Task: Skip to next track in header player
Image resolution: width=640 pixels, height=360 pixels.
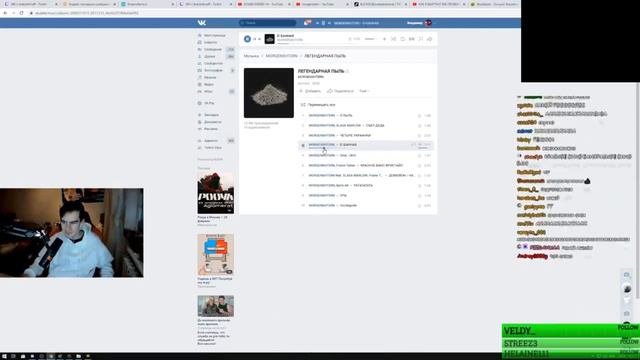Action: tap(329, 23)
